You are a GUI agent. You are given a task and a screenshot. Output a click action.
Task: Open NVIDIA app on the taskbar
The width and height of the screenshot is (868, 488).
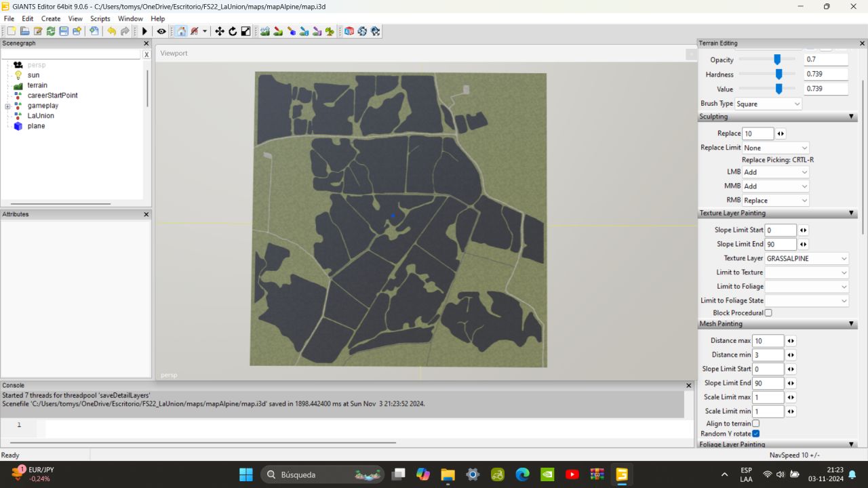click(547, 474)
